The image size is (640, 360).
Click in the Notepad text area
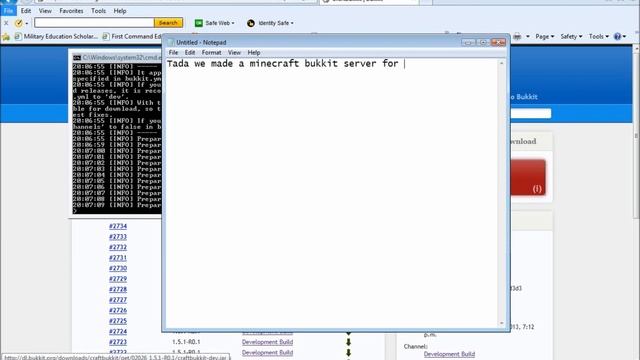331,192
